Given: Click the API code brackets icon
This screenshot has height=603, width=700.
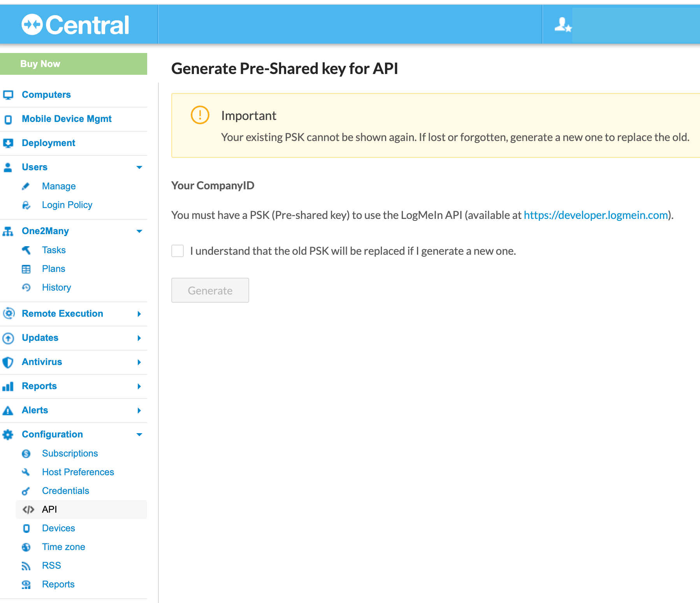Looking at the screenshot, I should [x=28, y=510].
